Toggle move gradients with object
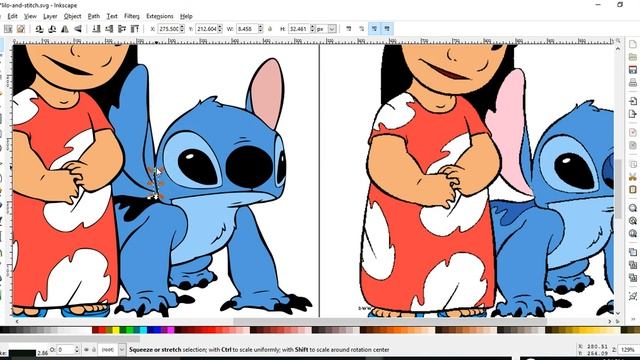 pos(374,29)
